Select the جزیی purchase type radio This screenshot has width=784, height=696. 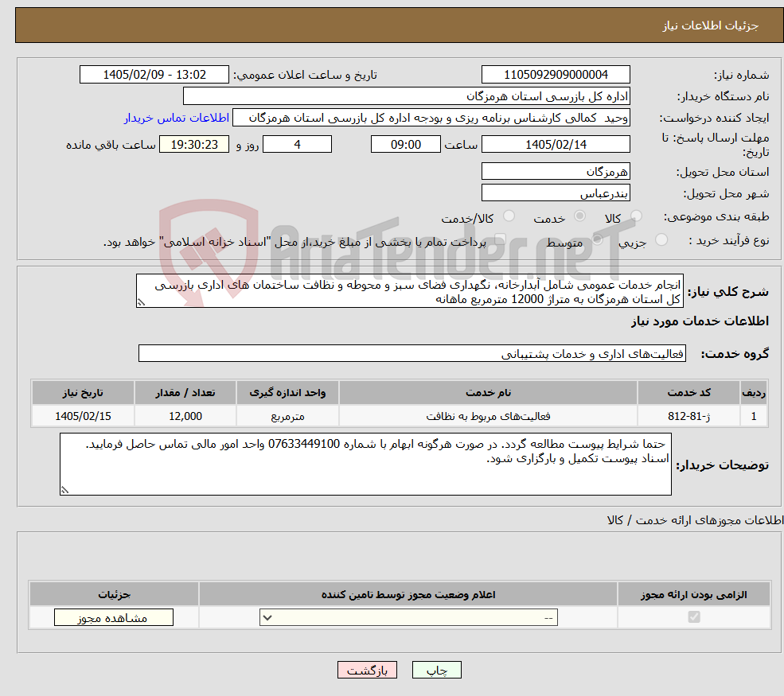click(661, 240)
